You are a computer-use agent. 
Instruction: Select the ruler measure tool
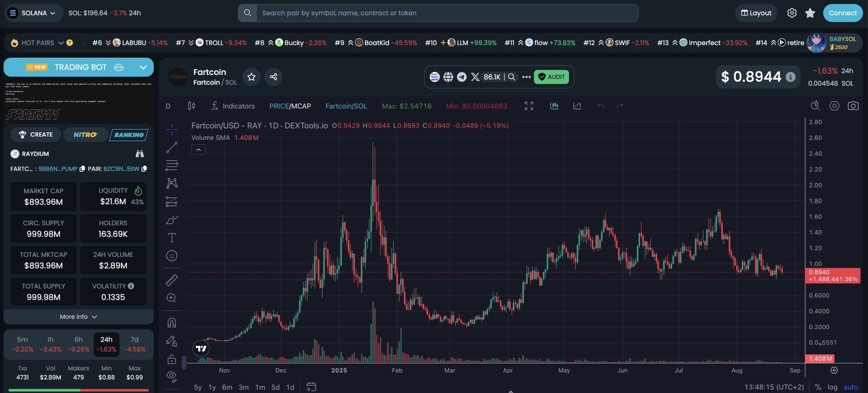pos(172,280)
